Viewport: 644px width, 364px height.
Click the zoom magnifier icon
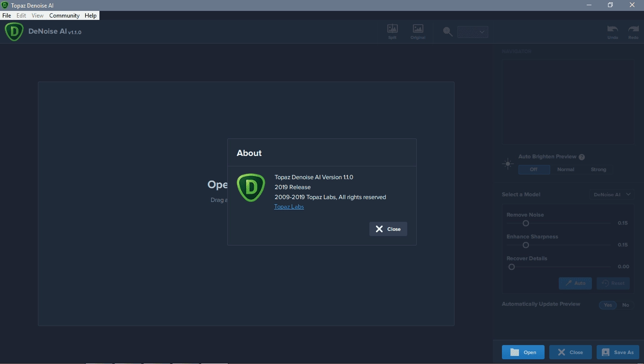447,32
